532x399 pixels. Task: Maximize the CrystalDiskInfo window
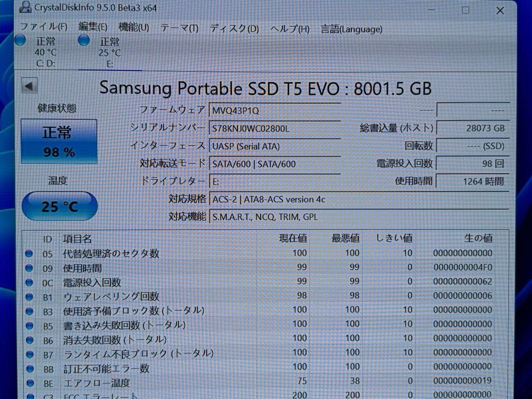(465, 11)
